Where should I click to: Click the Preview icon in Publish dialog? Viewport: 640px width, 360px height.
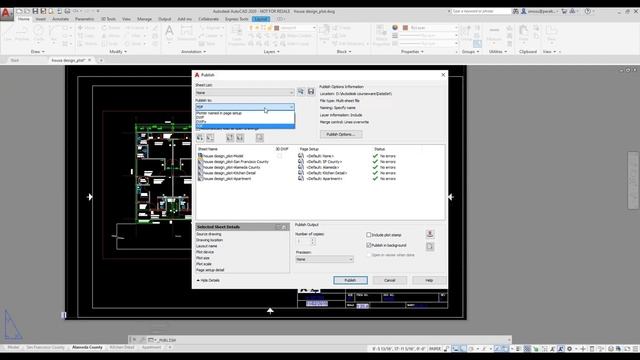tap(260, 138)
